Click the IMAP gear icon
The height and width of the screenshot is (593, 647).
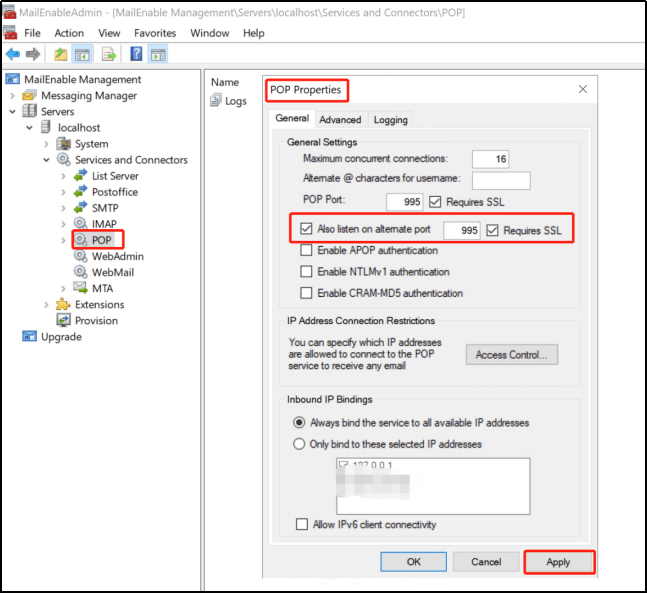[x=80, y=223]
